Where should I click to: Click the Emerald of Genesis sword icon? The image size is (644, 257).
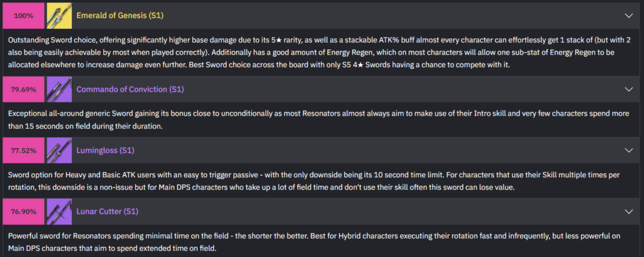coord(58,15)
